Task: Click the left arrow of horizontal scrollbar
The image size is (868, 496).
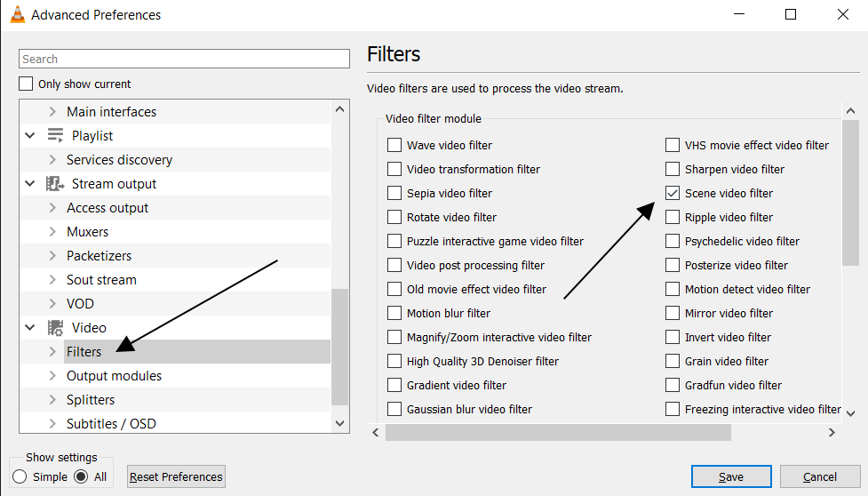Action: 376,432
